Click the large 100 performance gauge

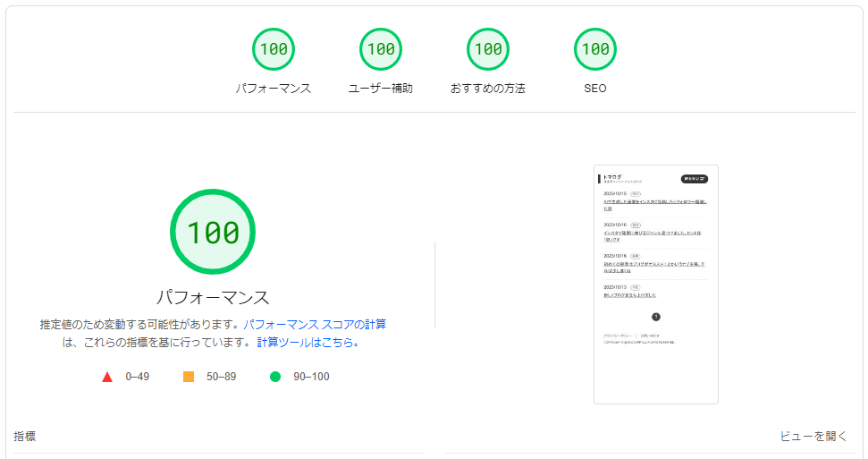(213, 232)
